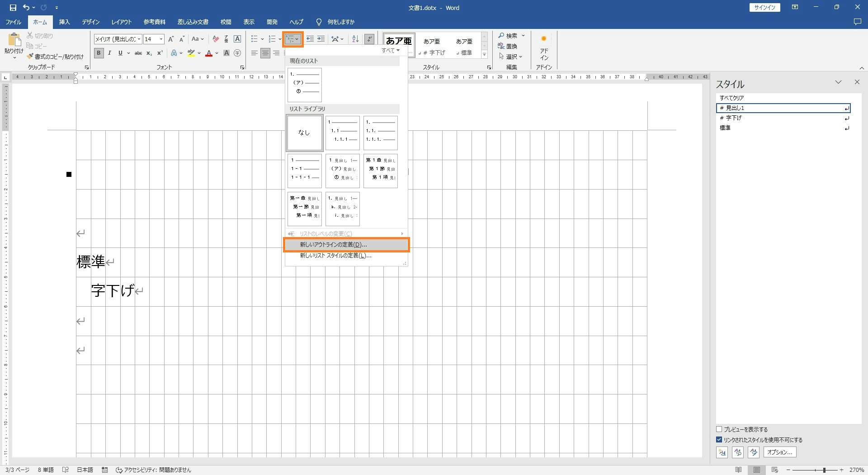
Task: Toggle bold formatting
Action: [99, 53]
